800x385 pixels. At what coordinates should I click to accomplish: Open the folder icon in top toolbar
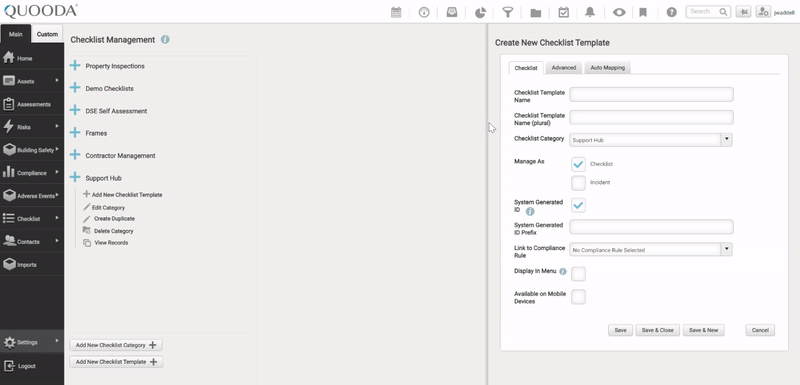click(x=535, y=13)
